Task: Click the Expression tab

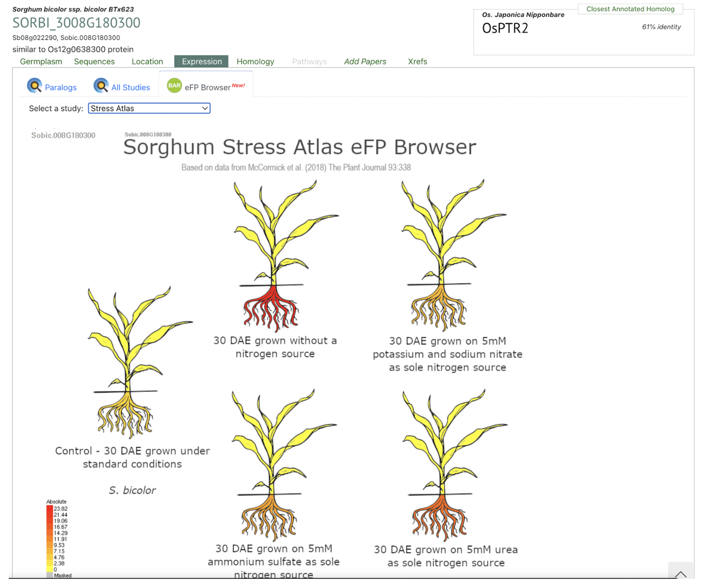Action: pyautogui.click(x=202, y=62)
